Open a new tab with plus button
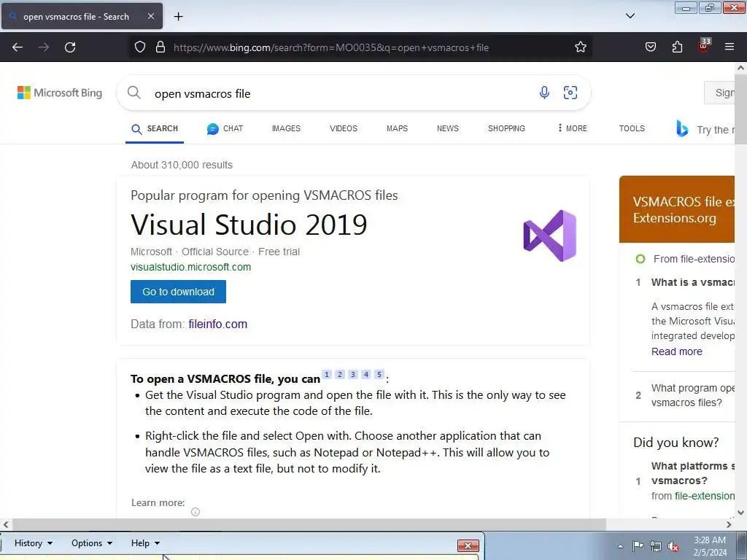 (x=178, y=17)
